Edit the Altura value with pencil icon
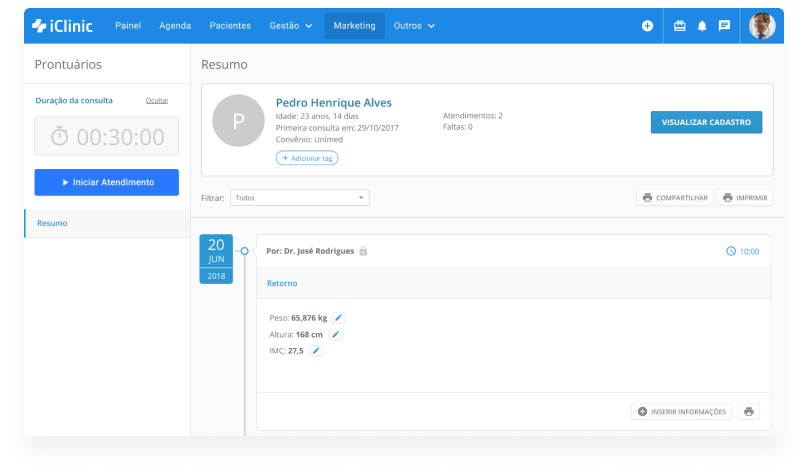This screenshot has height=476, width=808. (x=336, y=334)
